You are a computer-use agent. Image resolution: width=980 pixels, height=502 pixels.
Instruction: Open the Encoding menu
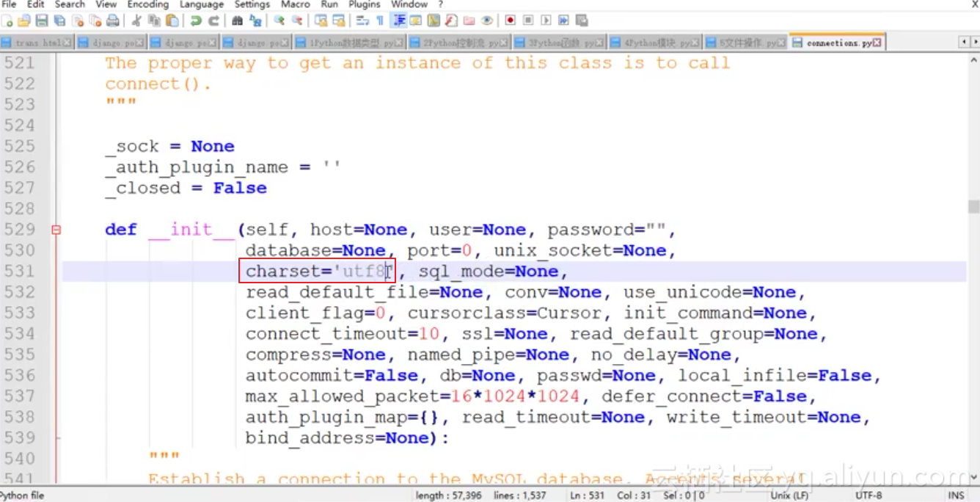click(x=147, y=4)
